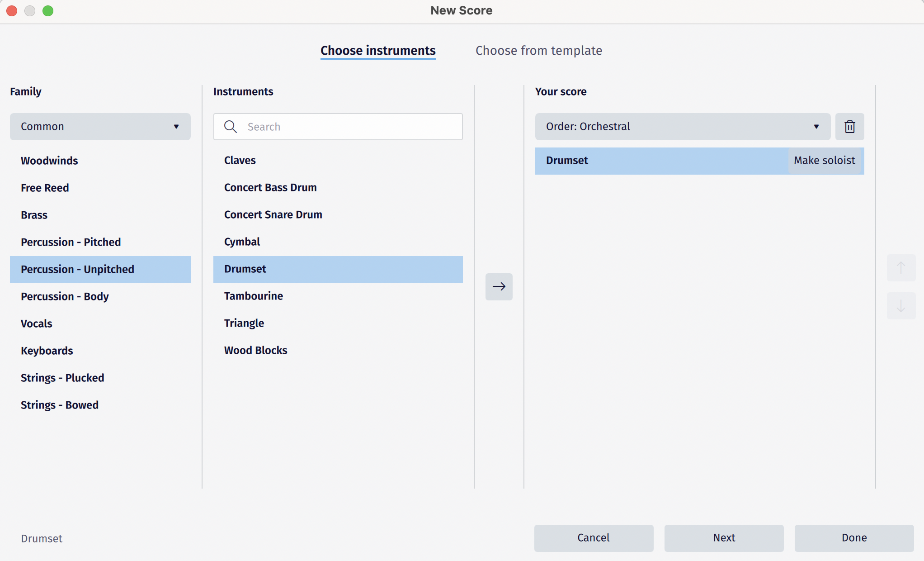924x561 pixels.
Task: Click the Make soloist button for Drumset
Action: pos(825,161)
